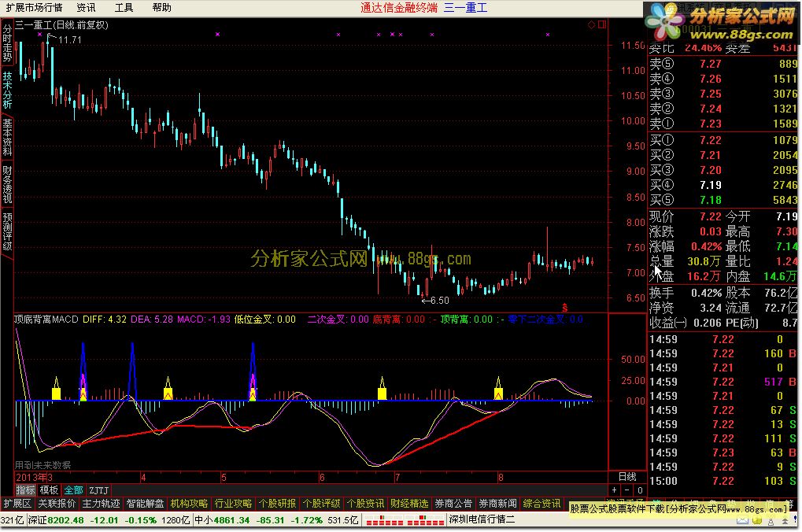Click the 深证 8202.48 index in status bar
This screenshot has width=802, height=532.
56,520
